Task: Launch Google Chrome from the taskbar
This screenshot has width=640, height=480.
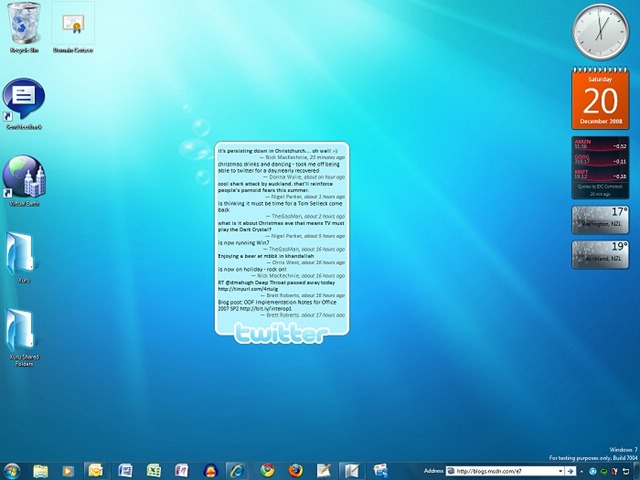Action: (x=267, y=470)
